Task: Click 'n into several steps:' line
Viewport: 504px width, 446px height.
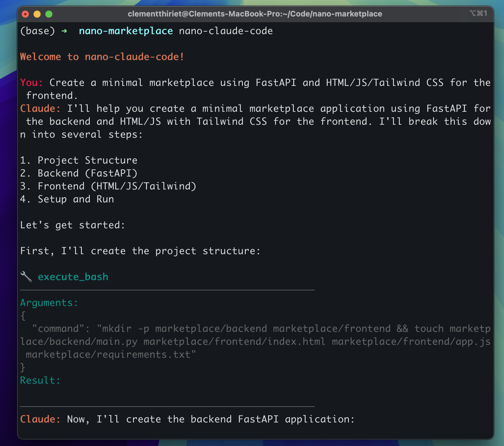Action: click(82, 134)
